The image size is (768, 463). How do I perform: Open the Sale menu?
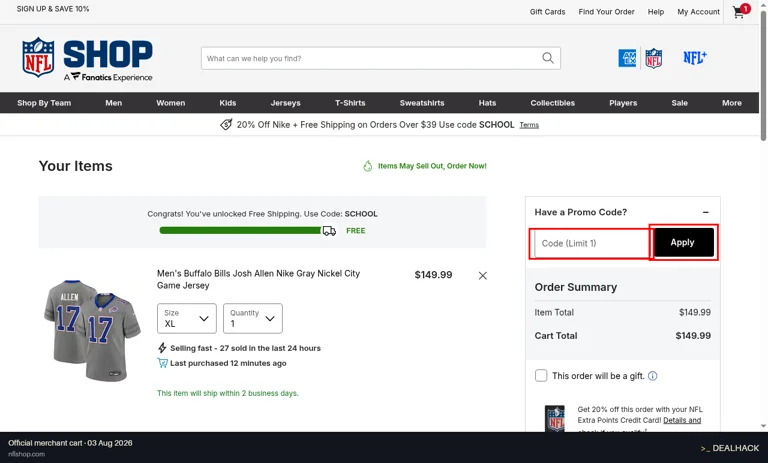(679, 103)
